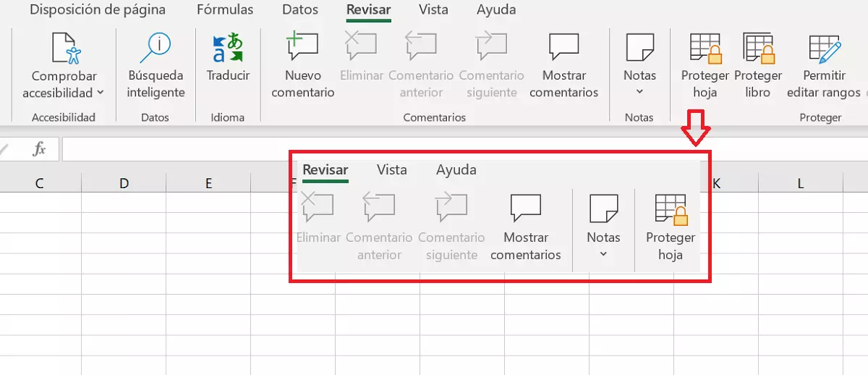Go to Comentario anterior in top ribbon
The image size is (868, 375).
point(421,65)
